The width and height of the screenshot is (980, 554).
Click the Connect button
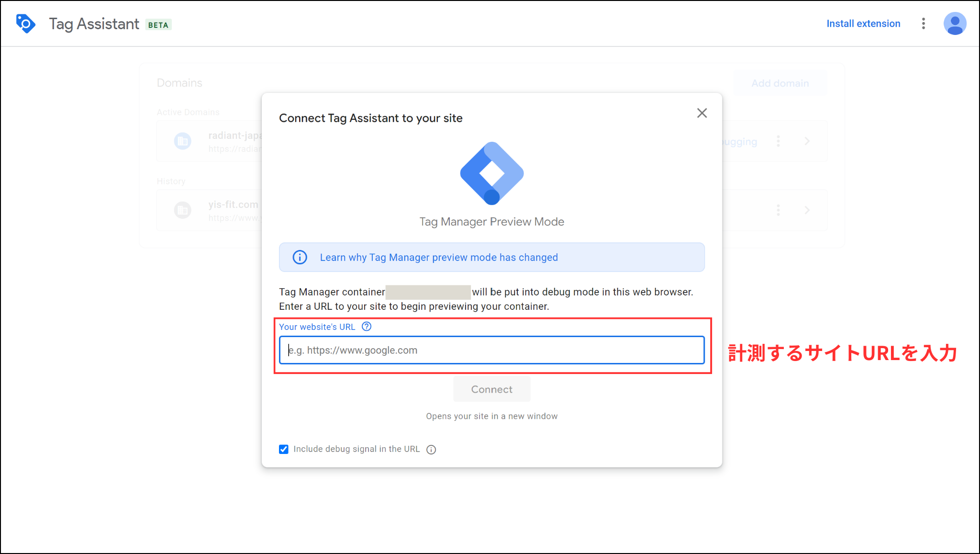[x=492, y=389]
